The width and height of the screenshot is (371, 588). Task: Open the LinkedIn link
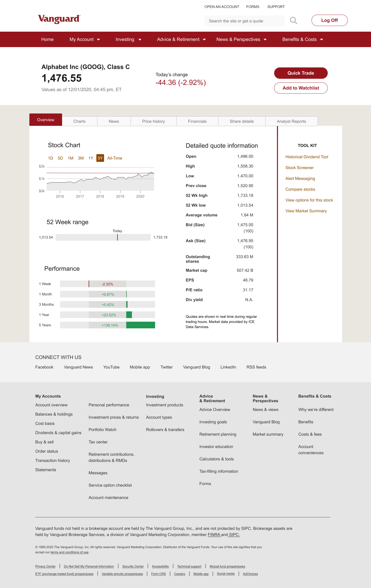228,367
